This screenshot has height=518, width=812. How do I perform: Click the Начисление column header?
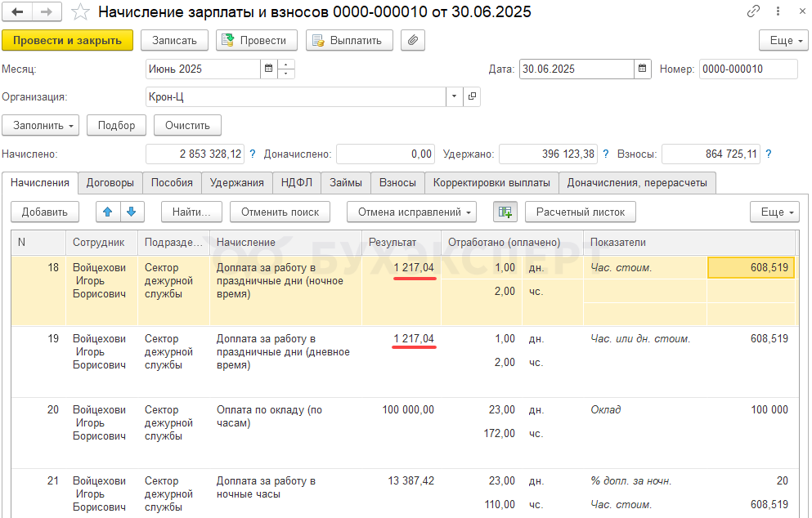click(286, 242)
